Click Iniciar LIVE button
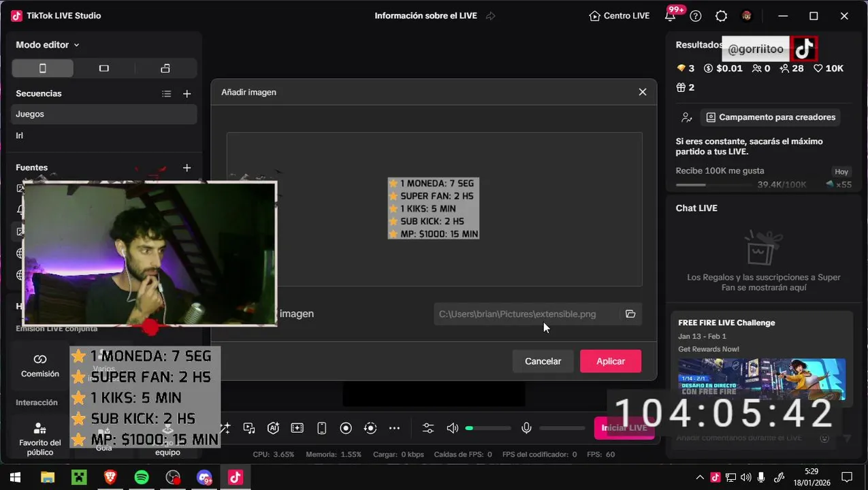The width and height of the screenshot is (868, 490). click(x=624, y=428)
